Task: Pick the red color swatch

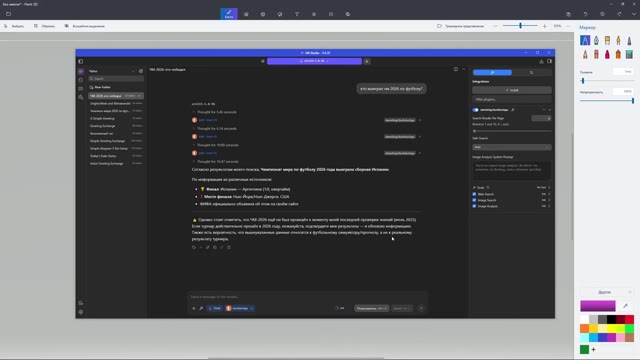Action: (x=630, y=319)
